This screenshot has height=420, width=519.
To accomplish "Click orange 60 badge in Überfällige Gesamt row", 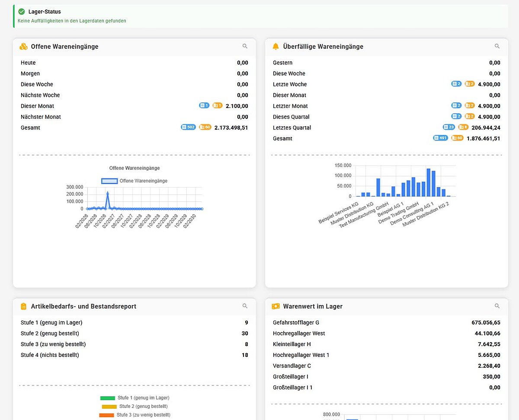I will 457,138.
